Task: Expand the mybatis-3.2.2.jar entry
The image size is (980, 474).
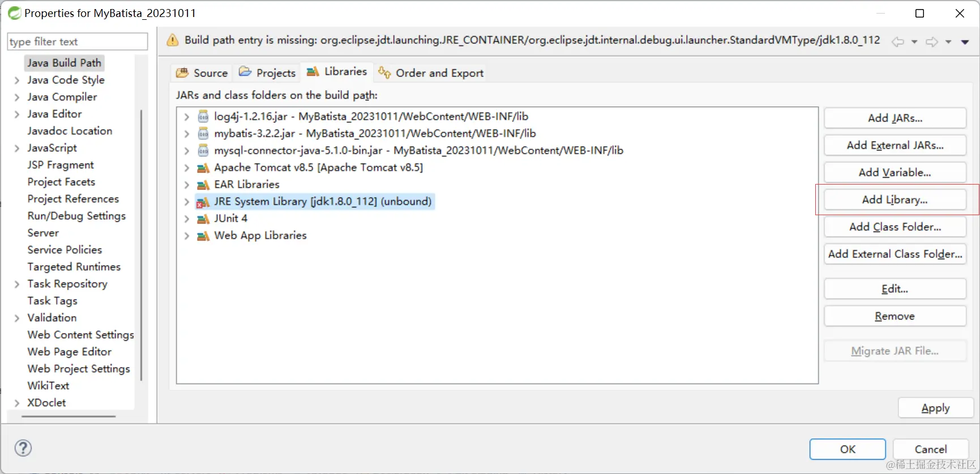Action: click(x=186, y=134)
